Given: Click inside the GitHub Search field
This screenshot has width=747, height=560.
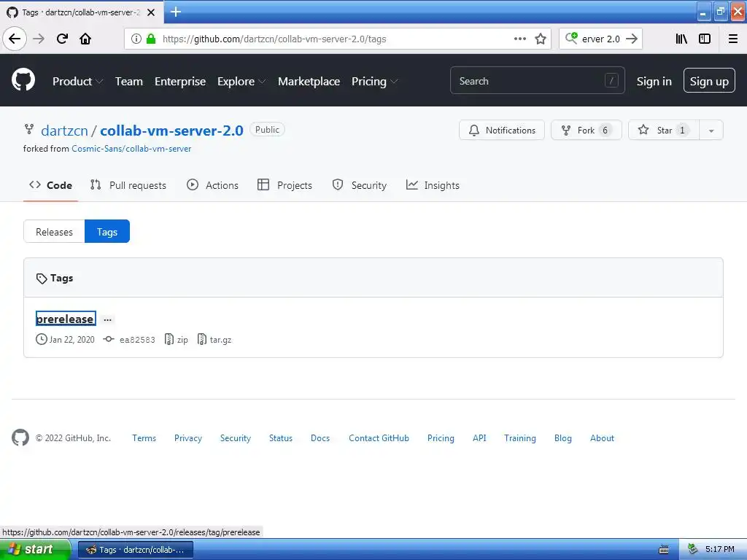Looking at the screenshot, I should point(537,80).
